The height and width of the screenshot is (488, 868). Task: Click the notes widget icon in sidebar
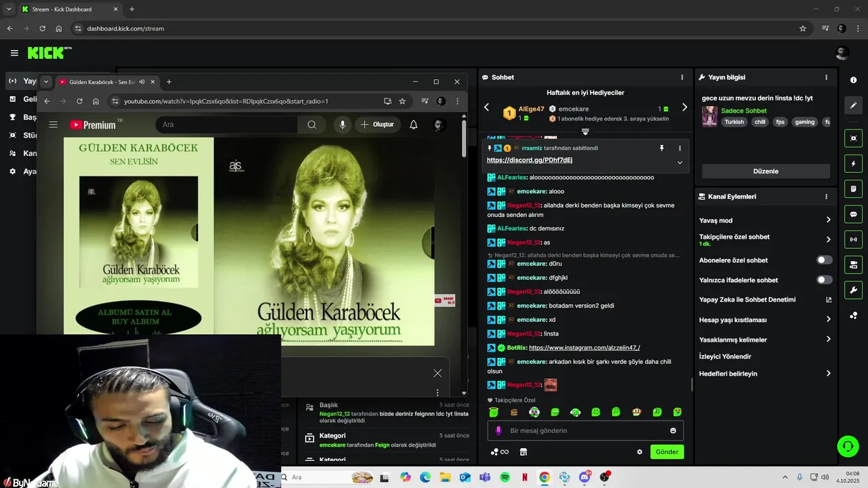pyautogui.click(x=853, y=189)
